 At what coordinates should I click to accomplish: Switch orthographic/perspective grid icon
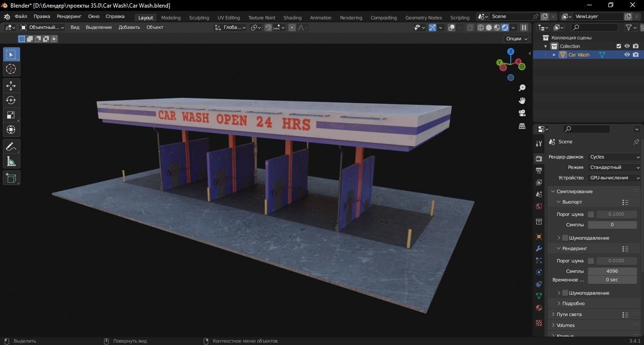[522, 126]
